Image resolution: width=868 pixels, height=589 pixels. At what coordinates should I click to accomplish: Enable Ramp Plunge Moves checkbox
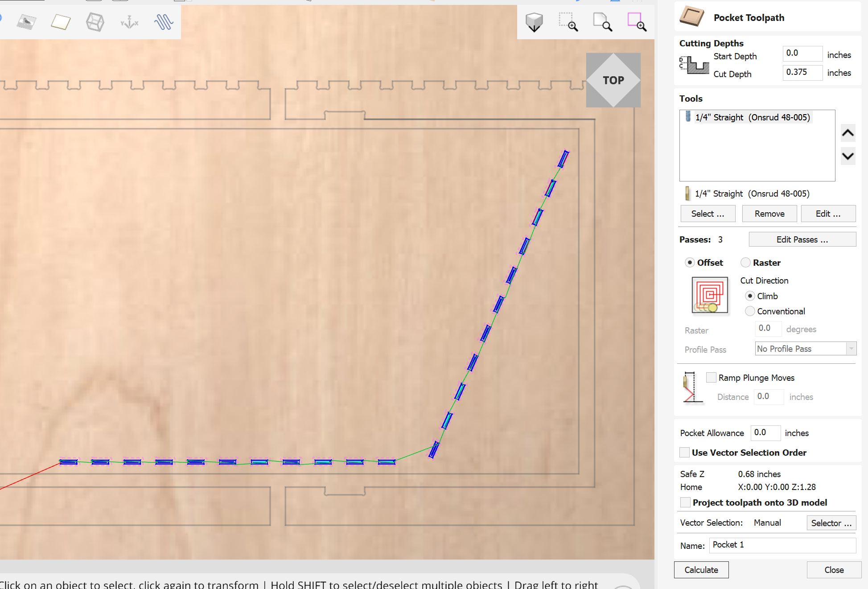point(711,378)
